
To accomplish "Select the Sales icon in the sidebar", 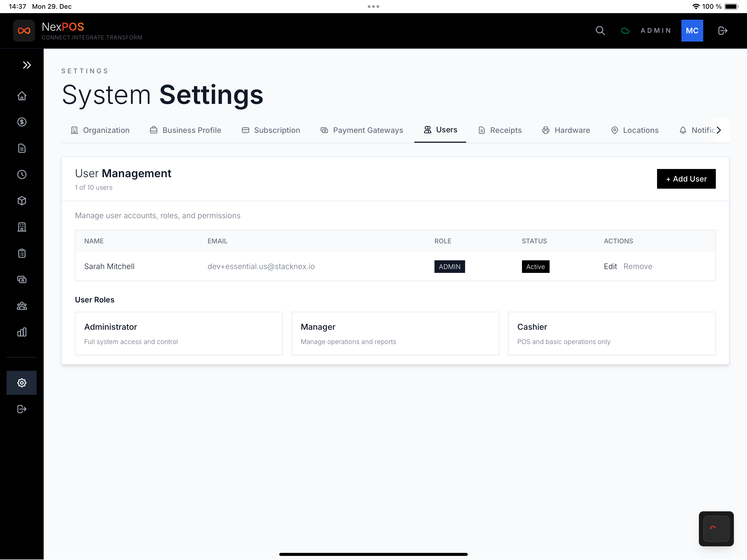I will [22, 122].
